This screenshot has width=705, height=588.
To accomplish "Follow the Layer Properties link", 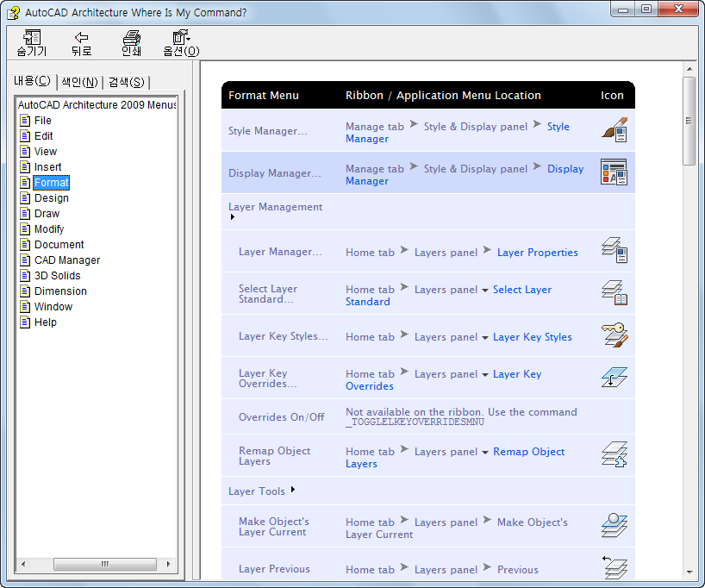I will click(x=537, y=253).
